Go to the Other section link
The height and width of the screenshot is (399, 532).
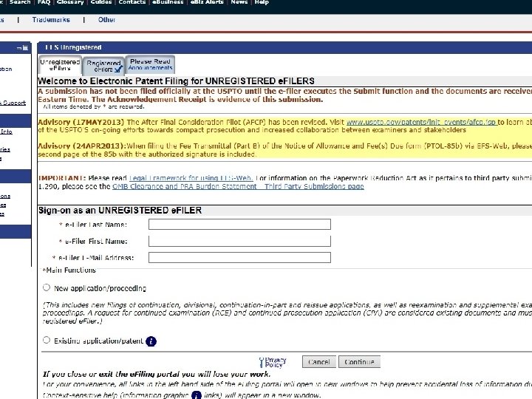click(x=106, y=20)
